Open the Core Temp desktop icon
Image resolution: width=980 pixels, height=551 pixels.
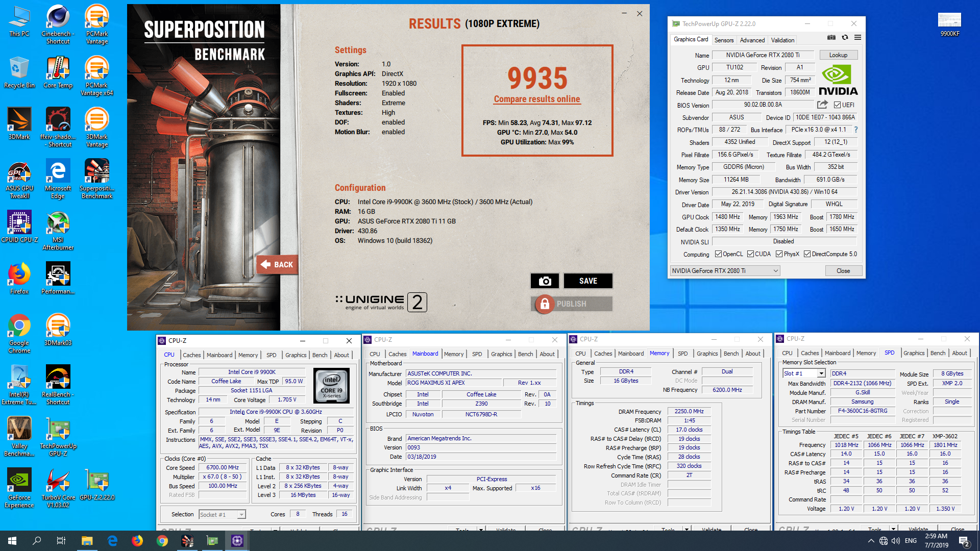(x=58, y=72)
